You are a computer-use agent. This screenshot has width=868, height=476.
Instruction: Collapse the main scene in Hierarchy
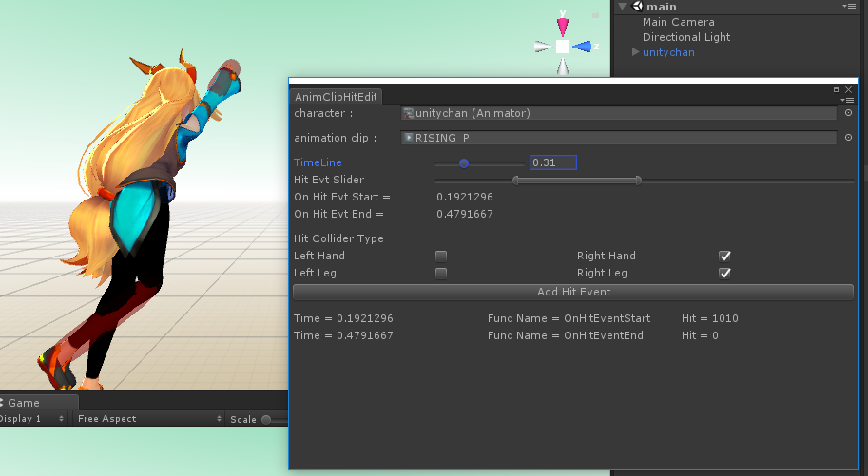(x=622, y=7)
